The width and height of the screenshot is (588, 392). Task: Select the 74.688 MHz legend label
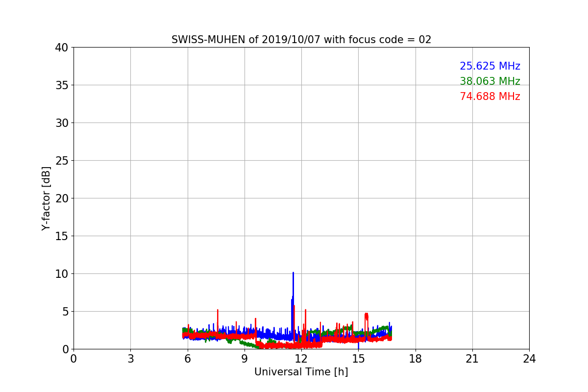tap(490, 97)
